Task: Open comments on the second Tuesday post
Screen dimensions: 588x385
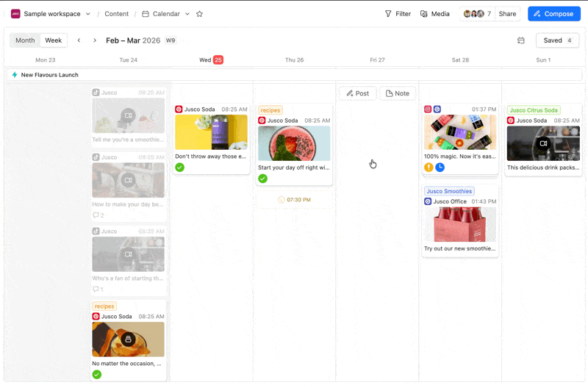Action: (x=98, y=215)
